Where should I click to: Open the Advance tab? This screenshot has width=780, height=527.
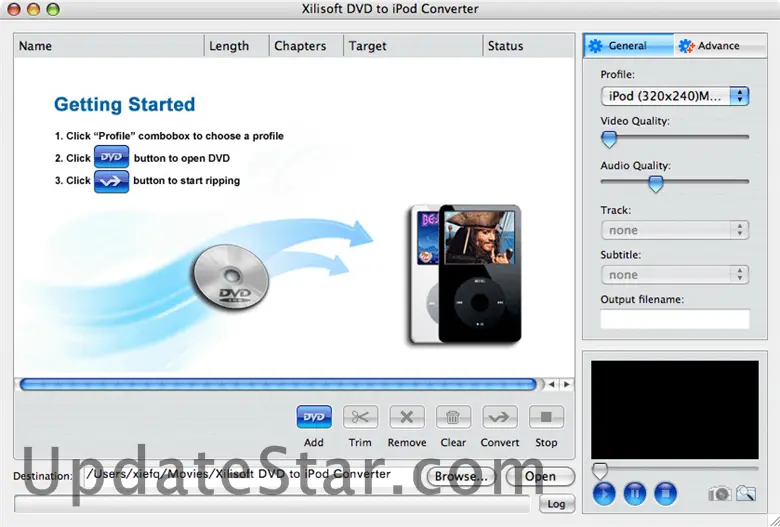tap(720, 46)
